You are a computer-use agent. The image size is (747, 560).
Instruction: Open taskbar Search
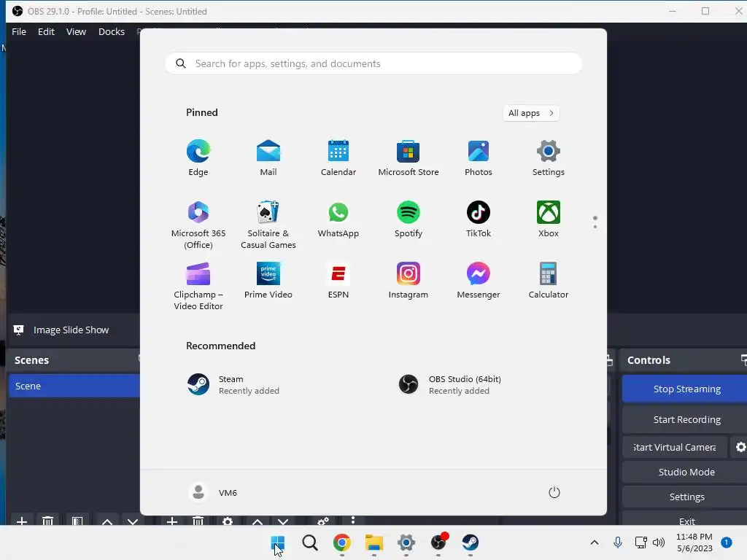309,542
